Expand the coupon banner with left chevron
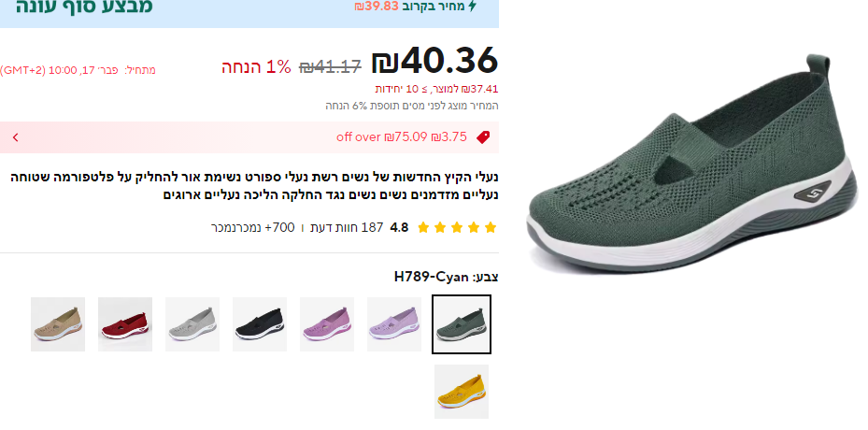This screenshot has height=430, width=868. pos(16,136)
